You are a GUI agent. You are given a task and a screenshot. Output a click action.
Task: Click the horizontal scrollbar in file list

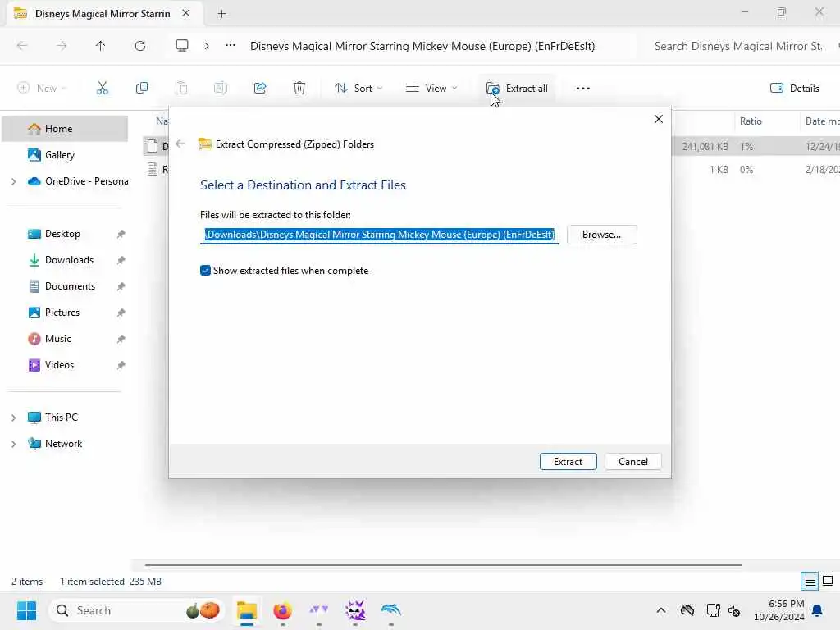click(443, 564)
